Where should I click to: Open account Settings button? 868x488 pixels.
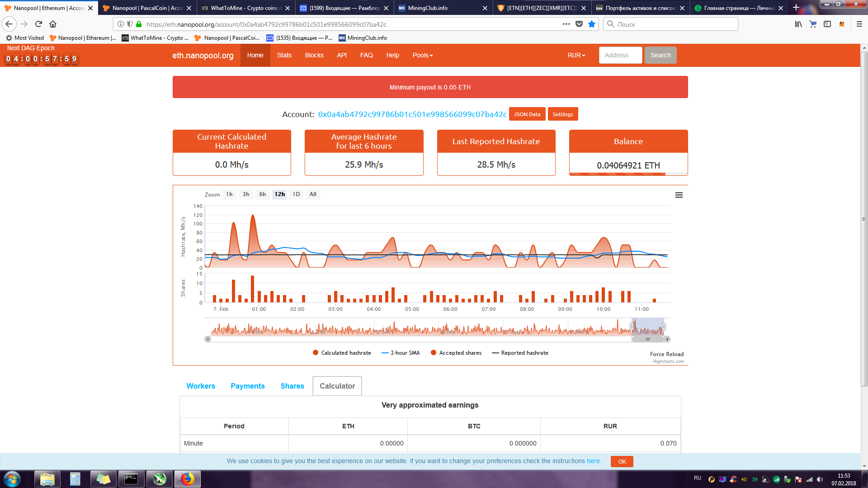[563, 114]
